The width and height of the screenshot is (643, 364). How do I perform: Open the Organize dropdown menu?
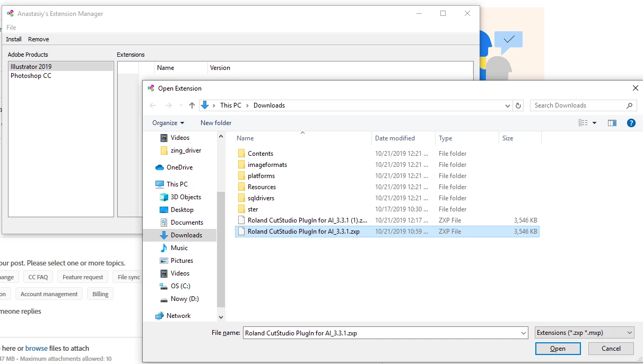(x=168, y=123)
